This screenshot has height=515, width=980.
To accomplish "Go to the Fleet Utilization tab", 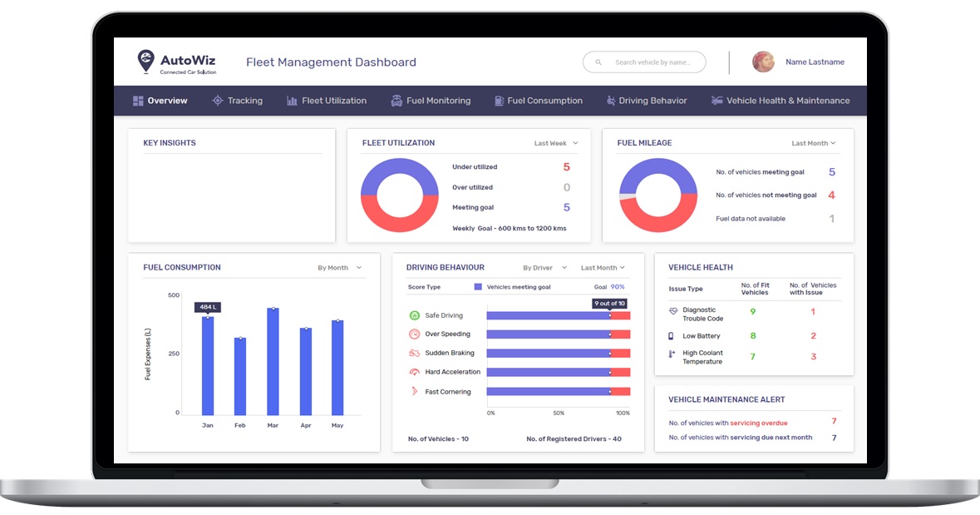I will (327, 101).
